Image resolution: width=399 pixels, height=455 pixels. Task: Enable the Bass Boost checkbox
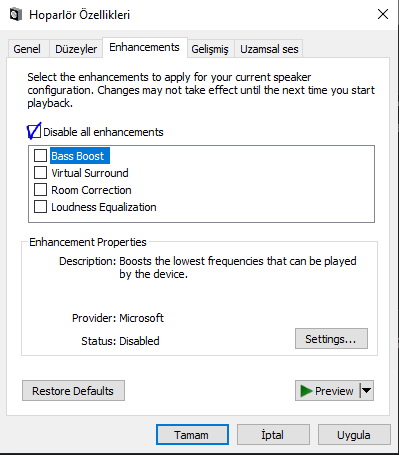coord(40,155)
